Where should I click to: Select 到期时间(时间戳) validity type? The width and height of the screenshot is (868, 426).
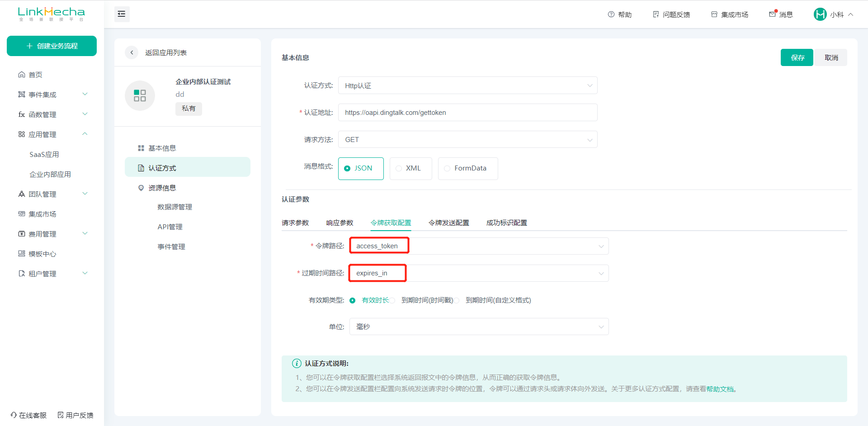[422, 300]
